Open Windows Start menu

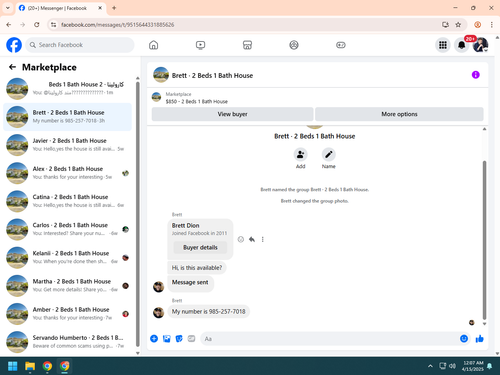(13, 366)
